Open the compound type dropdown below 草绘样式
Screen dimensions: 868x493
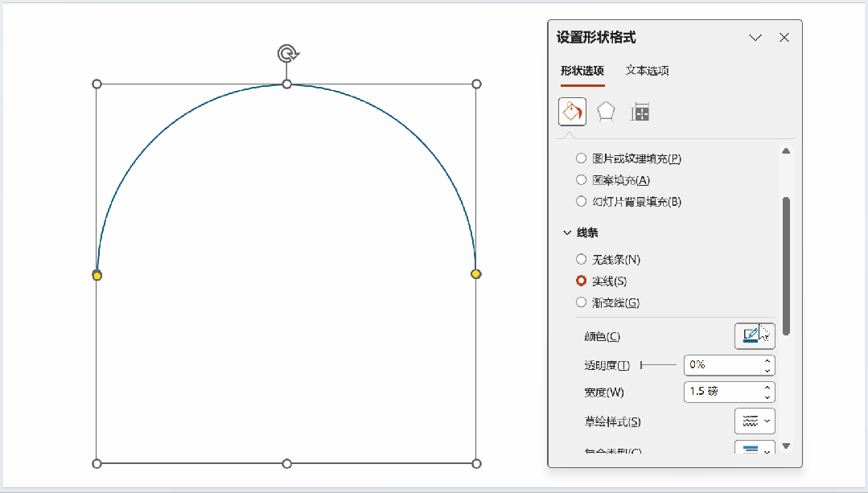coord(755,447)
